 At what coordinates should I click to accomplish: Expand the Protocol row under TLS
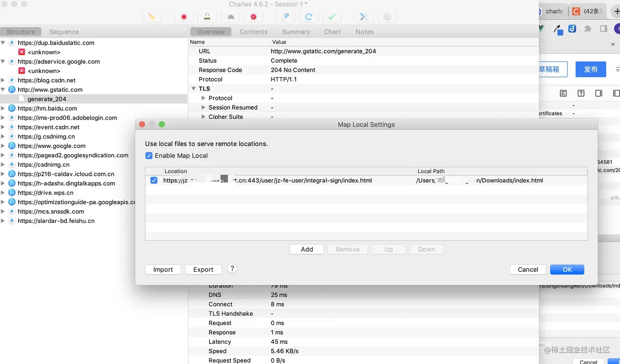203,98
